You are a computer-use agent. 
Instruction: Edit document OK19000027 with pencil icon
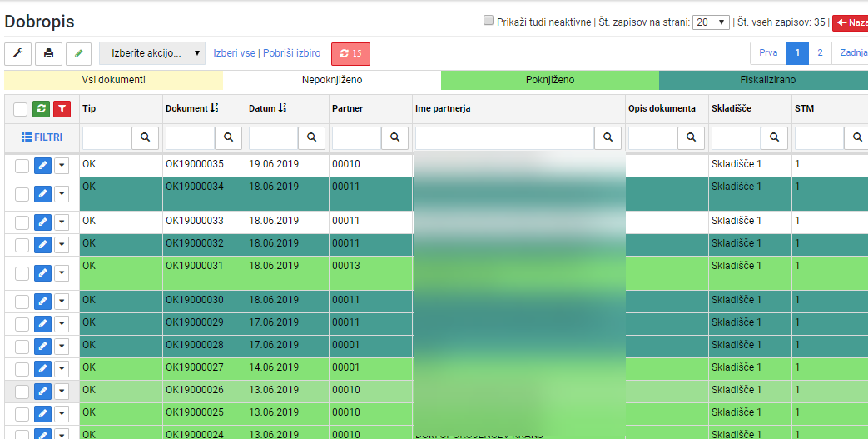tap(42, 368)
